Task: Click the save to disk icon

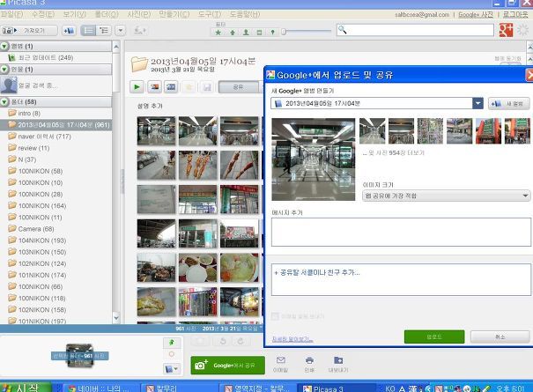Action: click(x=207, y=87)
